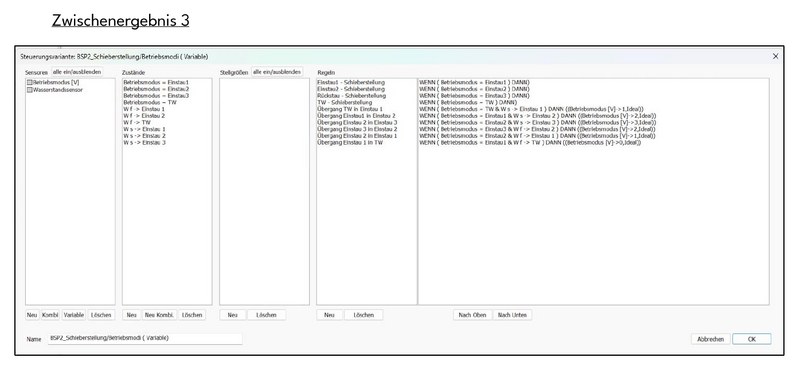Click the Variable button under Sensoren

74,315
